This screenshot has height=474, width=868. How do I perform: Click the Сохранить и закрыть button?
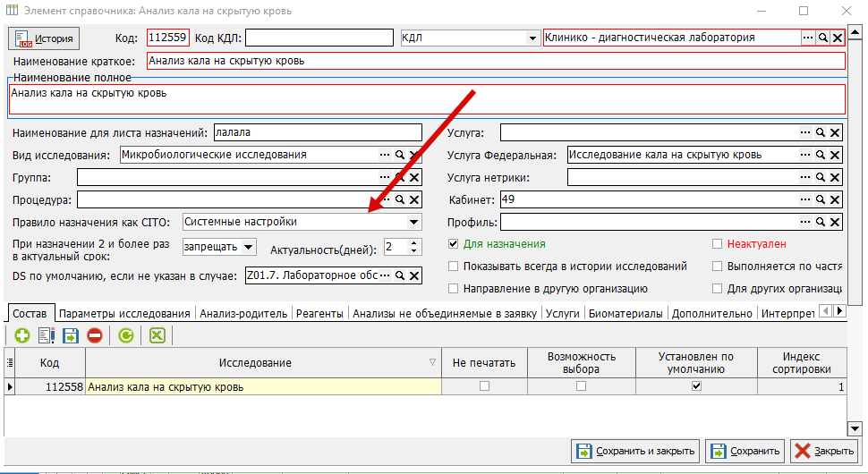click(x=635, y=452)
